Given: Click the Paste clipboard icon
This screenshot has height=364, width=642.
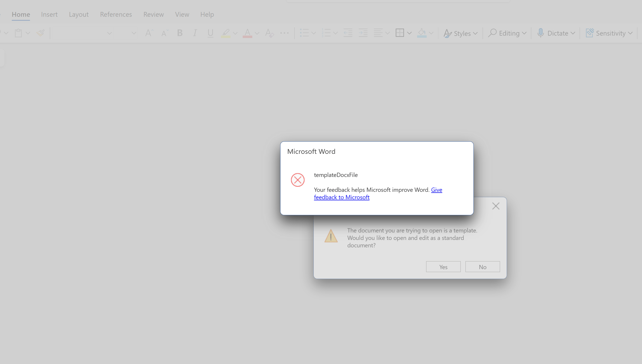Looking at the screenshot, I should pos(18,33).
